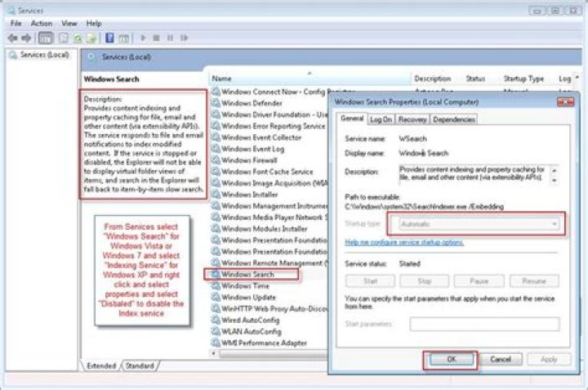The image size is (588, 390).
Task: Open the Action menu
Action: (x=41, y=24)
